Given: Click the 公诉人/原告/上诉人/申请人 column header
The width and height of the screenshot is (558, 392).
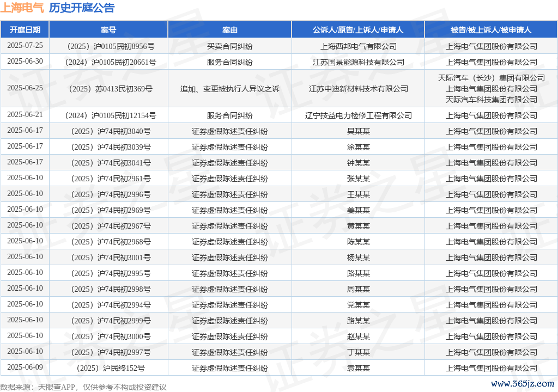Looking at the screenshot, I should tap(358, 30).
